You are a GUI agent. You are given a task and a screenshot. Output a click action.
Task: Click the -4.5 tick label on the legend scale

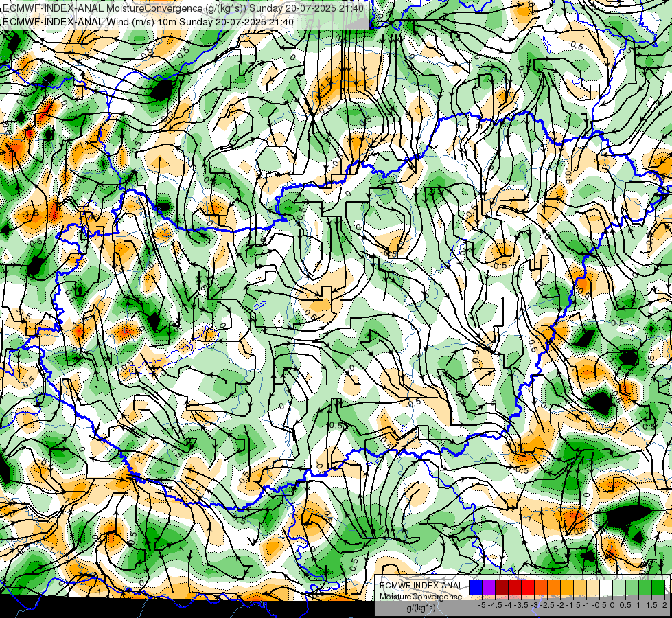496,605
